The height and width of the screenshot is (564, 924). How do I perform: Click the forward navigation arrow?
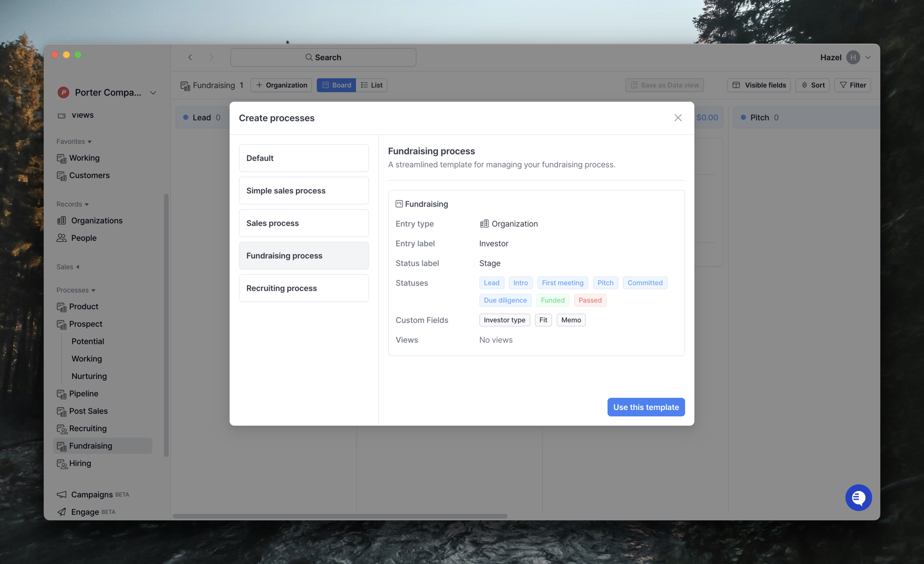(x=211, y=57)
